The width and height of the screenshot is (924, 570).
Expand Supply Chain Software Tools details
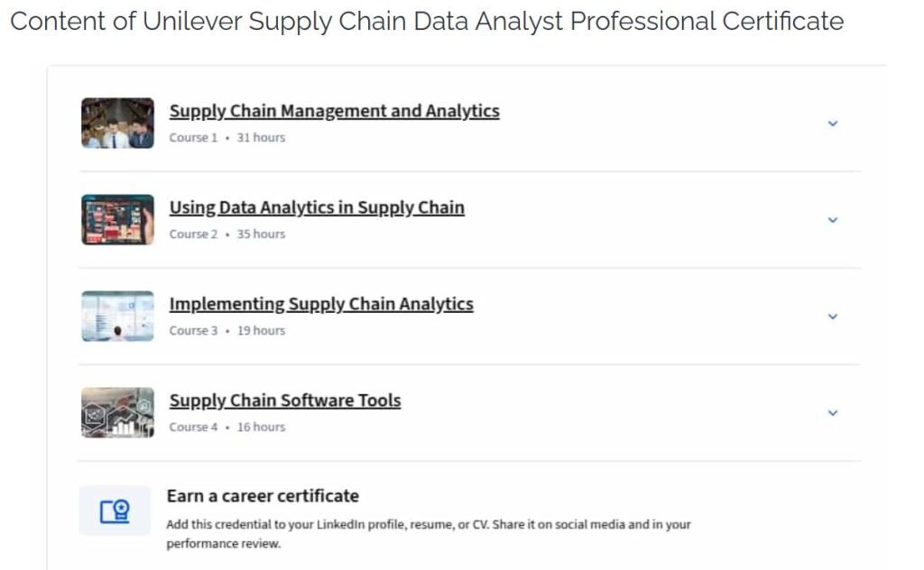(832, 413)
